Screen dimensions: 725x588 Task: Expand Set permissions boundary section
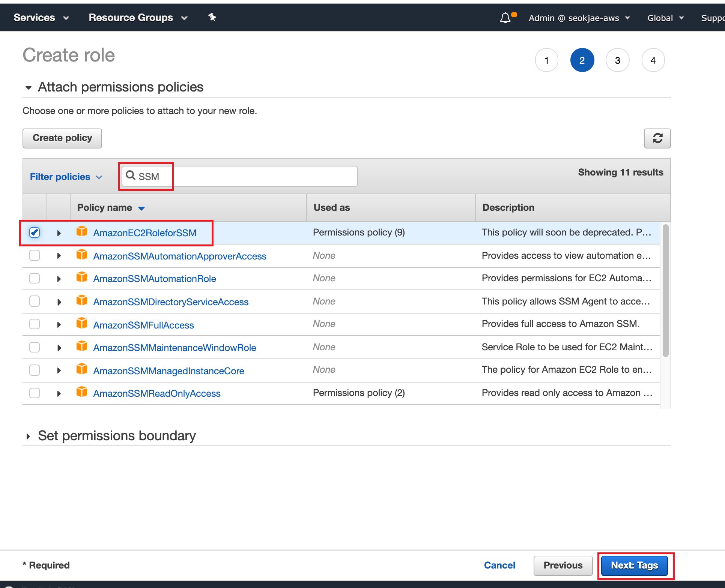(x=29, y=436)
